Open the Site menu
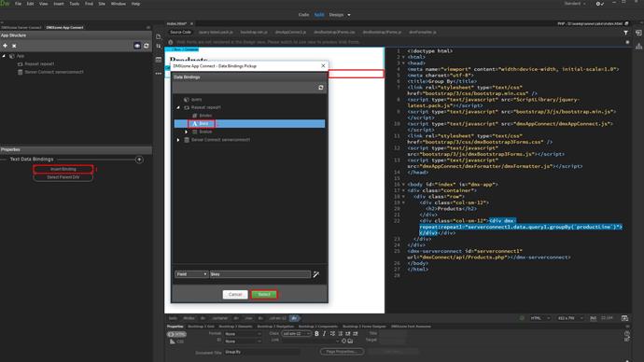This screenshot has height=362, width=644. click(x=102, y=4)
